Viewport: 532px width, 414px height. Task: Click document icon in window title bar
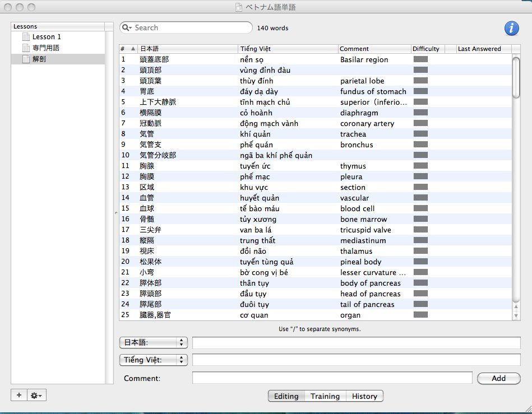[239, 7]
